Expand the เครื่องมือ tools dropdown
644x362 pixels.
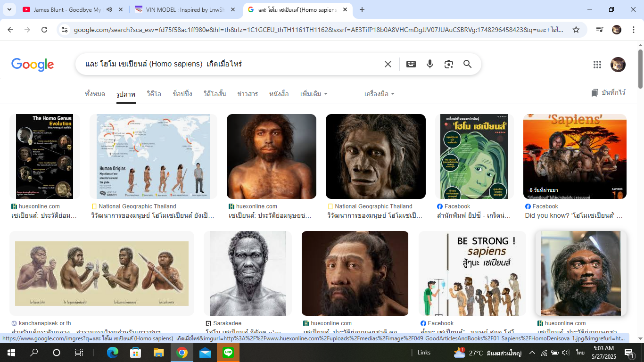[379, 94]
